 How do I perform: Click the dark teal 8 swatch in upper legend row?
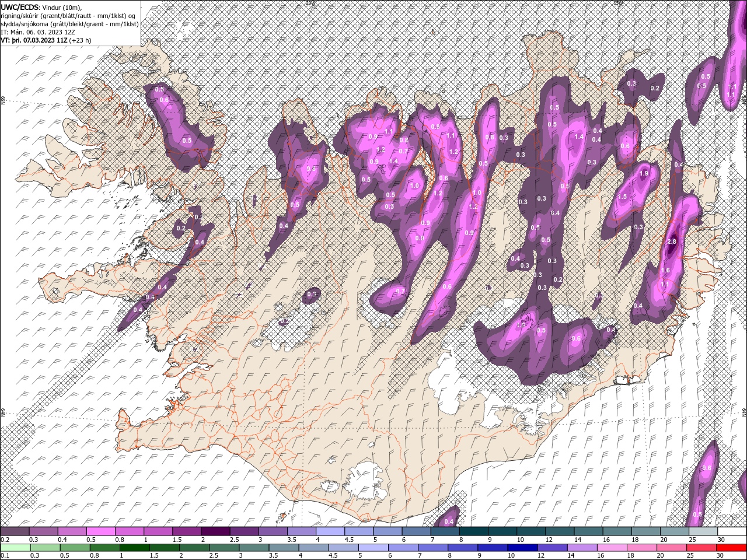473,531
